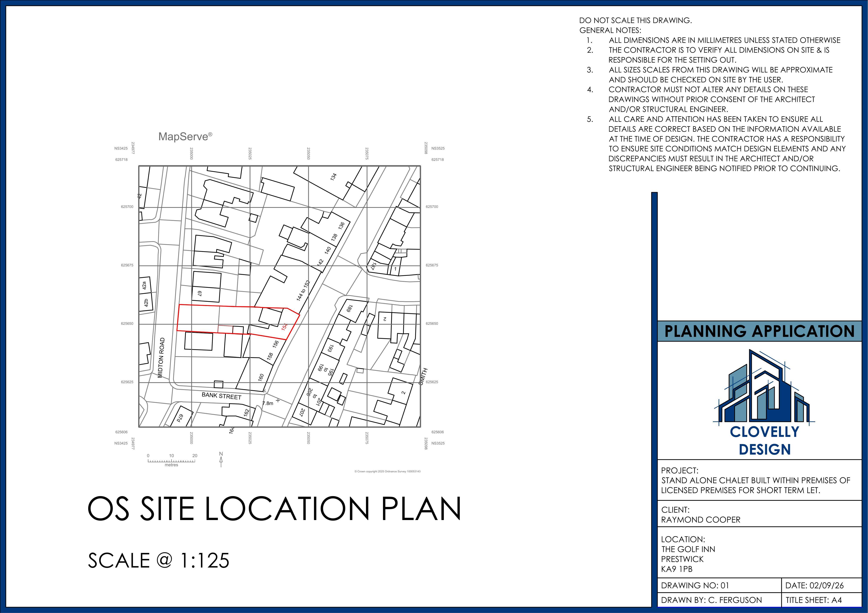Viewport: 868px width, 613px height.
Task: Select the DRAWN BY: C. FERGUSON cell
Action: click(719, 600)
